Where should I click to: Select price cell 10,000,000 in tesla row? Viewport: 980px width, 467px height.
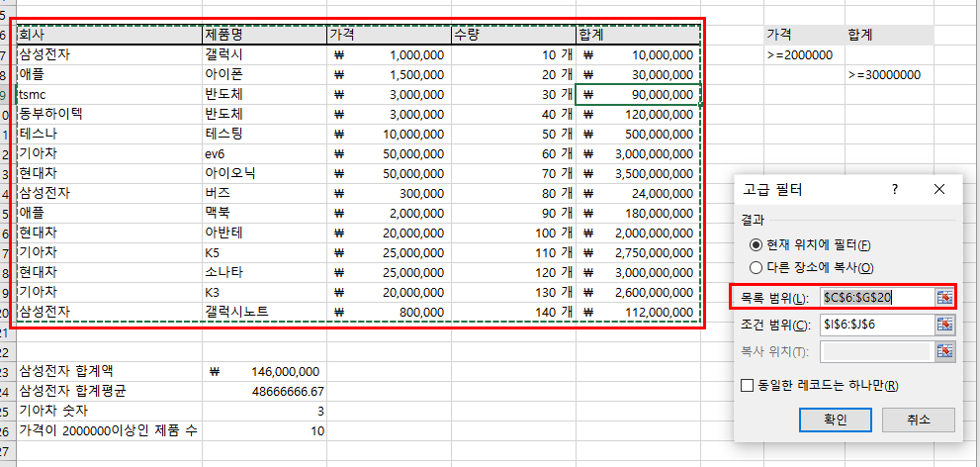pyautogui.click(x=389, y=135)
